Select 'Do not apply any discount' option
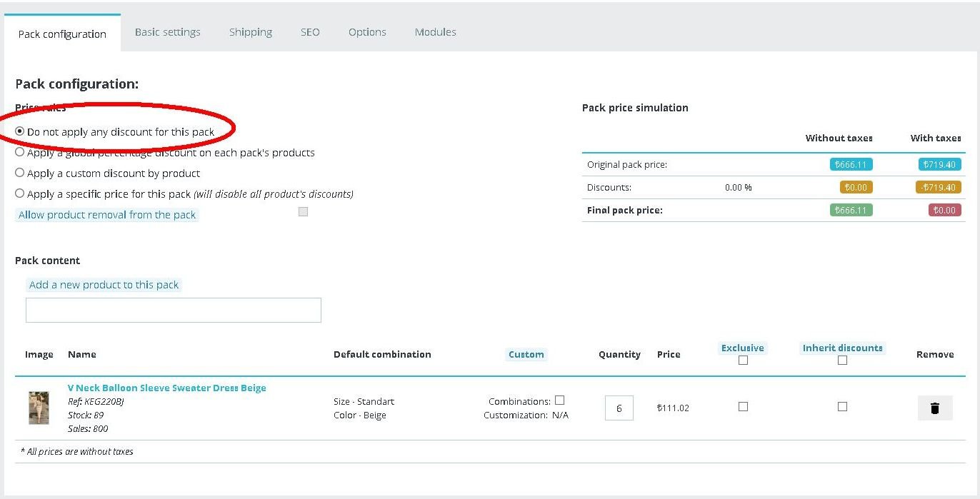This screenshot has width=980, height=499. (20, 131)
